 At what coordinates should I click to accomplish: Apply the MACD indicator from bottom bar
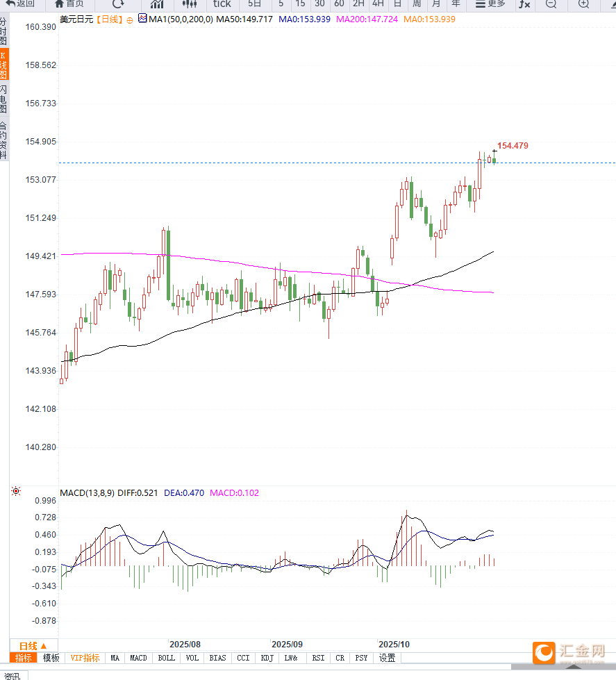138,658
